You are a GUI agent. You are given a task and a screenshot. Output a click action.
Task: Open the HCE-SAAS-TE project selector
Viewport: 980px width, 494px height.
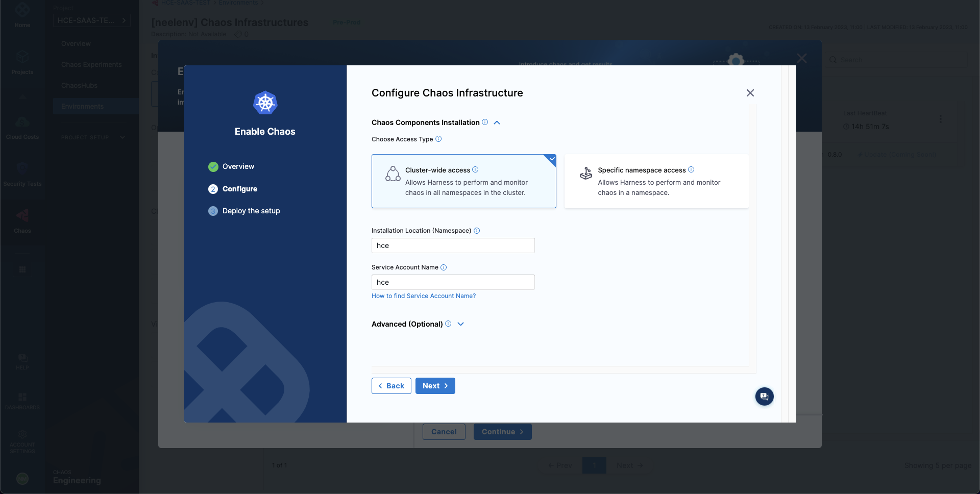[92, 20]
